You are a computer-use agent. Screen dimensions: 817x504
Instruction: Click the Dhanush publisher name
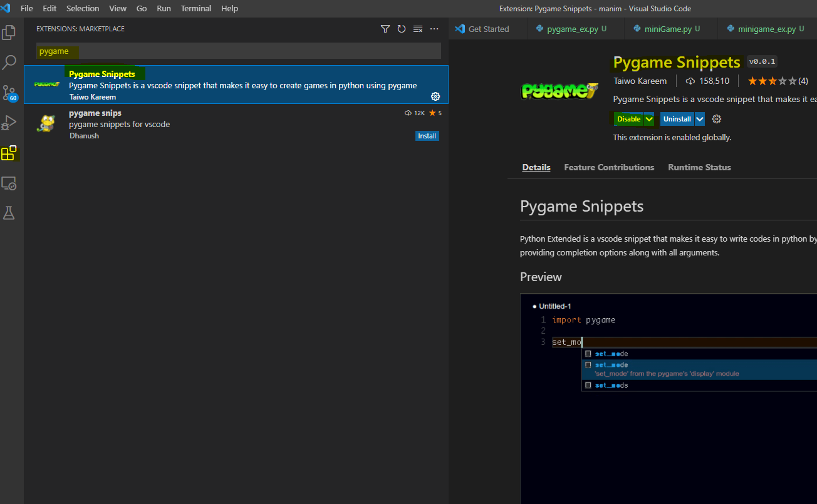[x=84, y=136]
